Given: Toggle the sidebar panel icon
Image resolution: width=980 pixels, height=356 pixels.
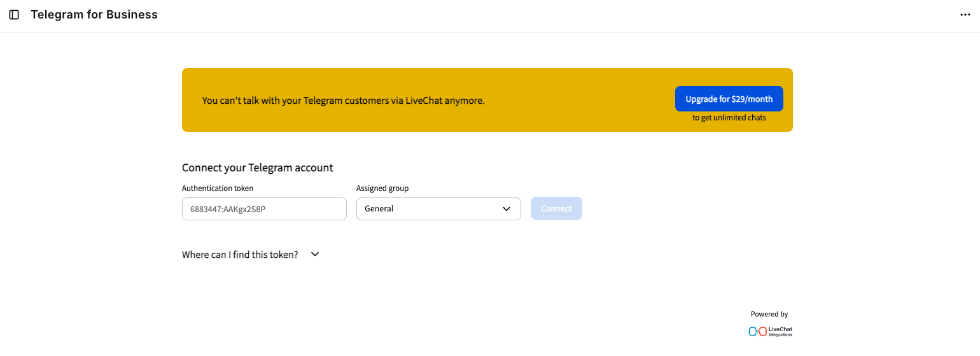Looking at the screenshot, I should 14,15.
